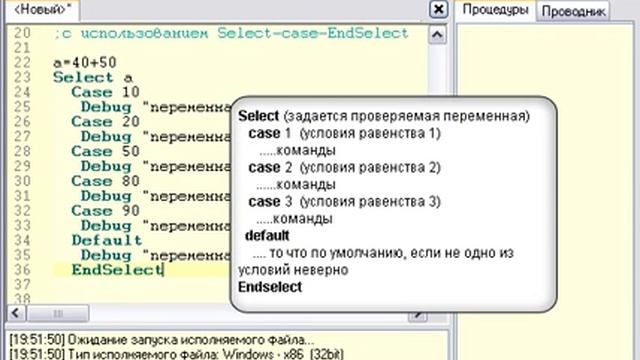Click 'case 3' line in tooltip

click(x=344, y=202)
